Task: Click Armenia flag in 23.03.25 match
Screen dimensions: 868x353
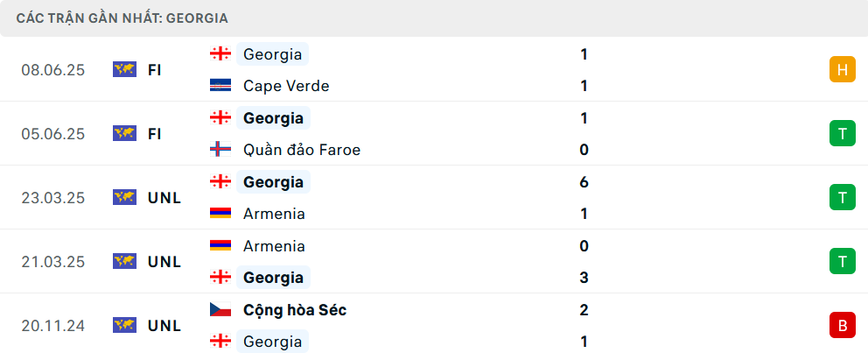Action: pos(220,214)
